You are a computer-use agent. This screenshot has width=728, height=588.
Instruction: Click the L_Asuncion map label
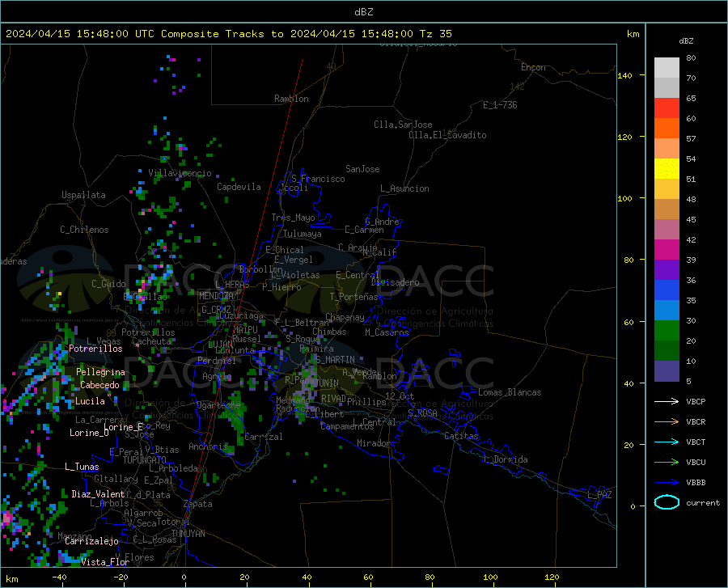point(404,188)
